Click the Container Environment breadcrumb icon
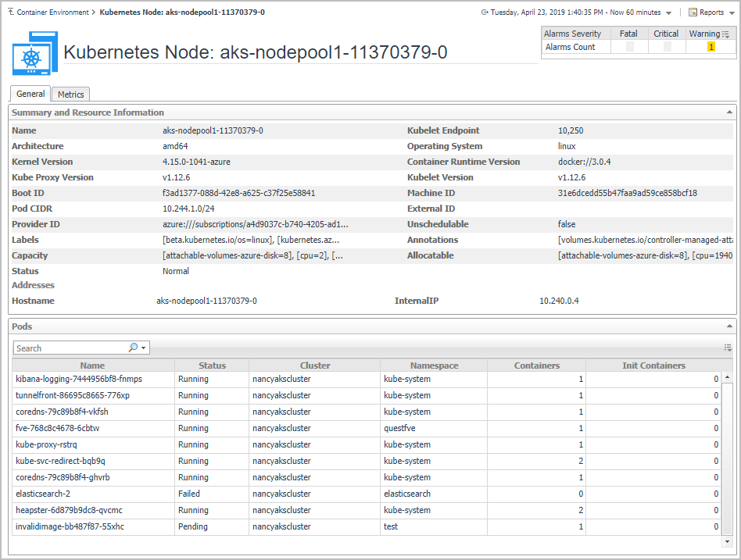Image resolution: width=741 pixels, height=560 pixels. pos(11,12)
